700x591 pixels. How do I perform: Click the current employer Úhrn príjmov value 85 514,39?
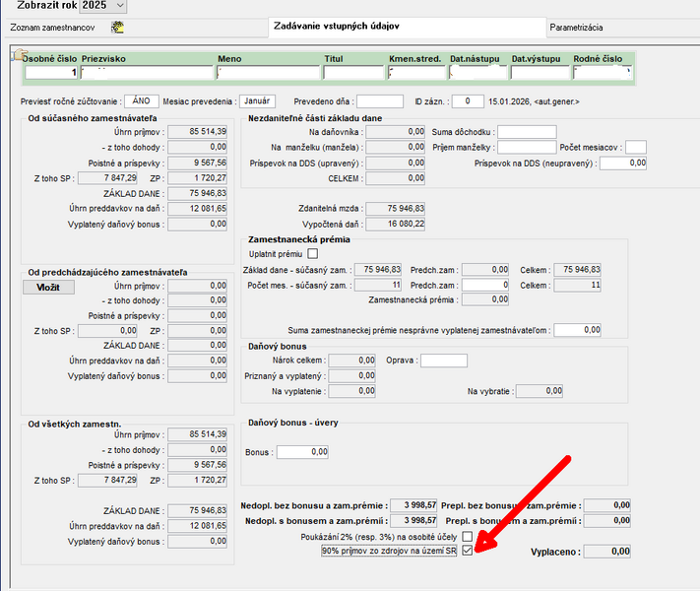pyautogui.click(x=197, y=132)
